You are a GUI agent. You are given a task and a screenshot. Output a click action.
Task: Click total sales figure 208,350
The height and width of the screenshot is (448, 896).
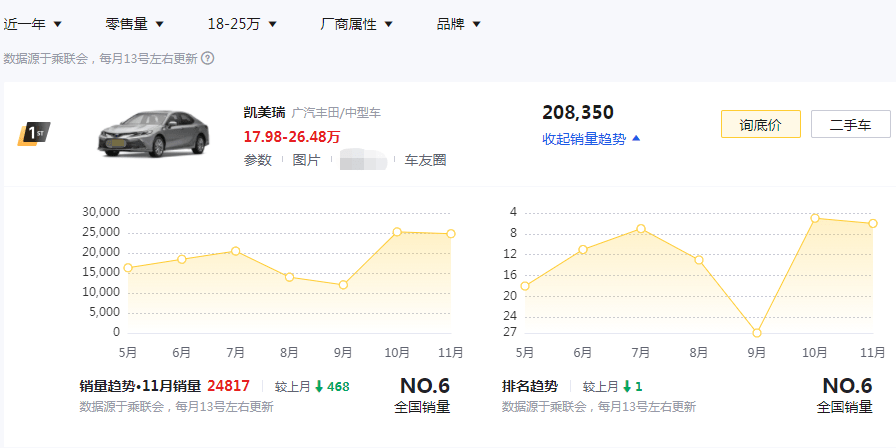pyautogui.click(x=578, y=113)
